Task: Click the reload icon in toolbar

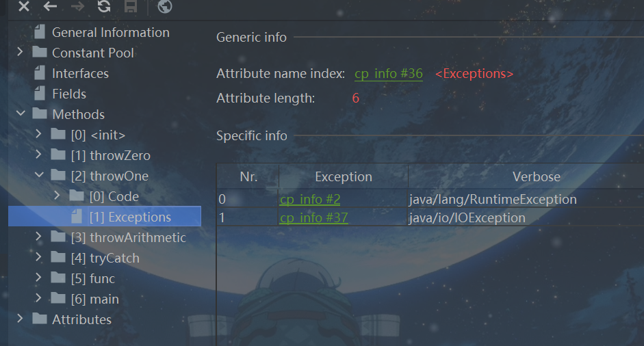Action: [x=104, y=7]
